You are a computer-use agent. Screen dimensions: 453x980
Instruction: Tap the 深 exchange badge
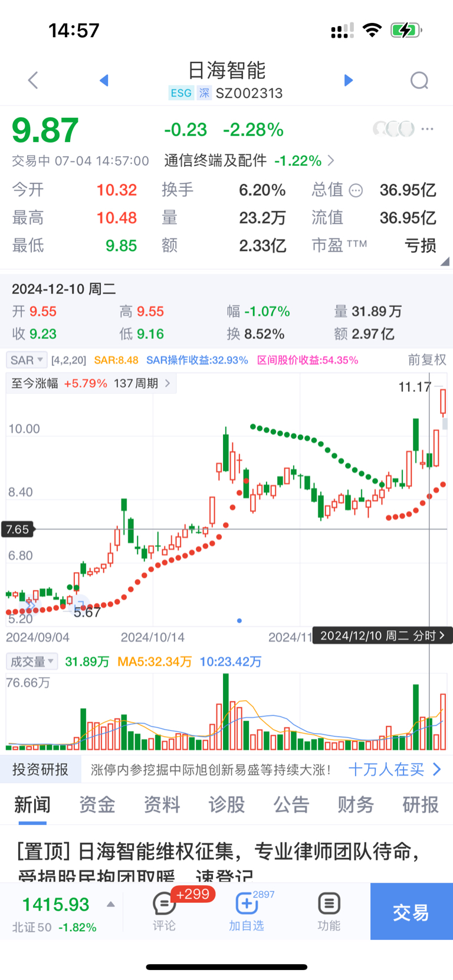point(204,93)
